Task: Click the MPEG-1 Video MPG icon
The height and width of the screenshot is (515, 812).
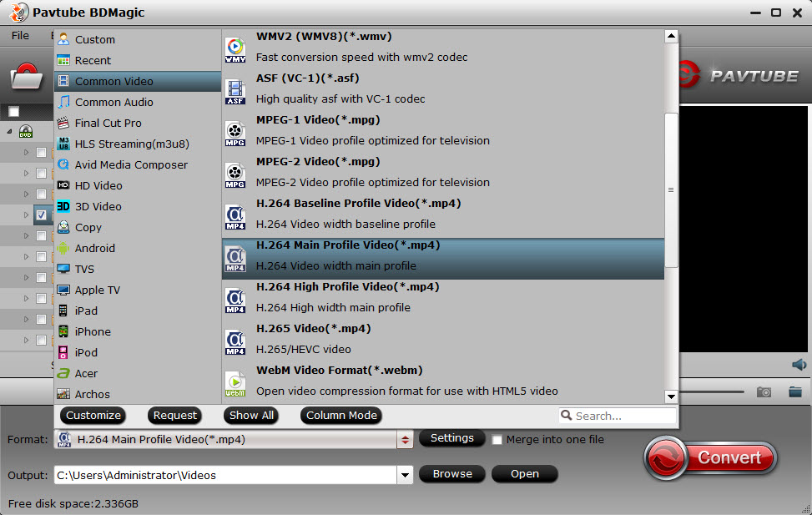Action: 235,134
